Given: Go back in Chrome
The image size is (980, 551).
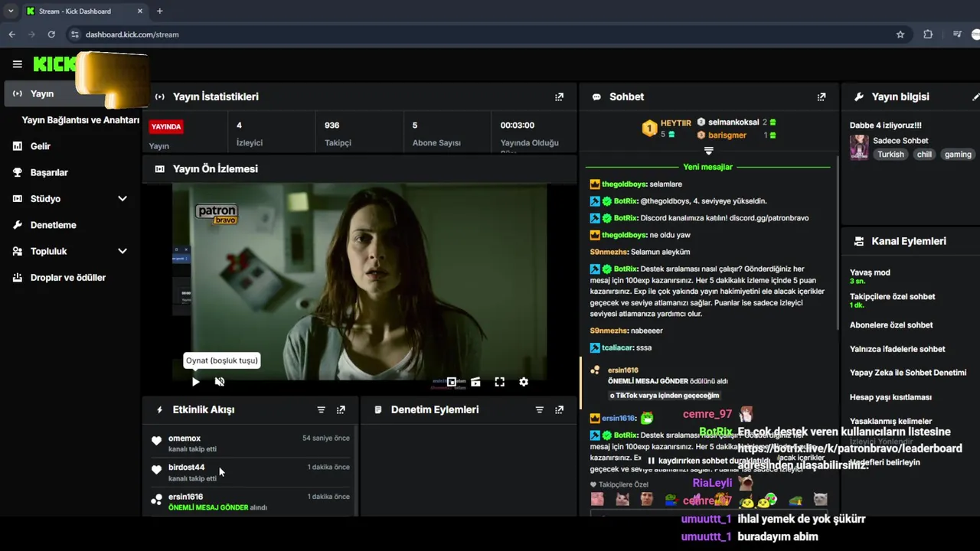Looking at the screenshot, I should (11, 34).
